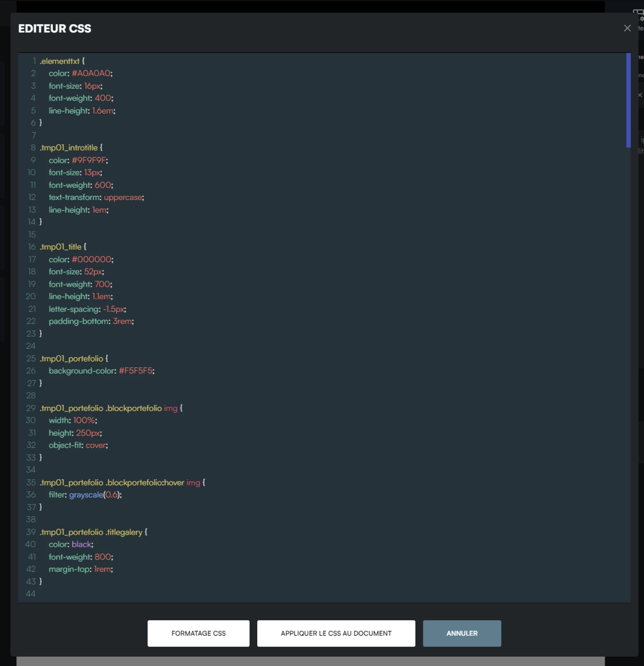Place cursor on the .elementtxt selector line
Screen dimensions: 644x666
pos(60,61)
